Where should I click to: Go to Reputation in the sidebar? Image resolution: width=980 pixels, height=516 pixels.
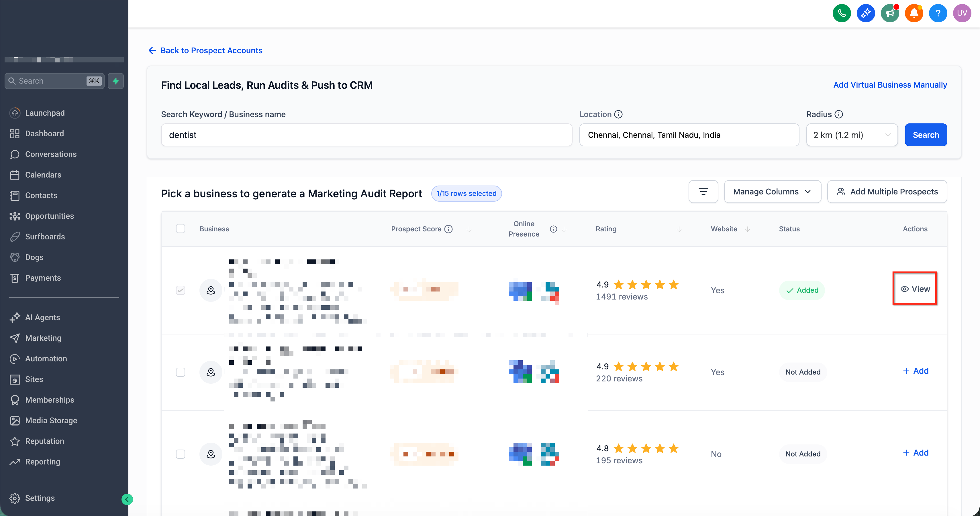point(44,441)
